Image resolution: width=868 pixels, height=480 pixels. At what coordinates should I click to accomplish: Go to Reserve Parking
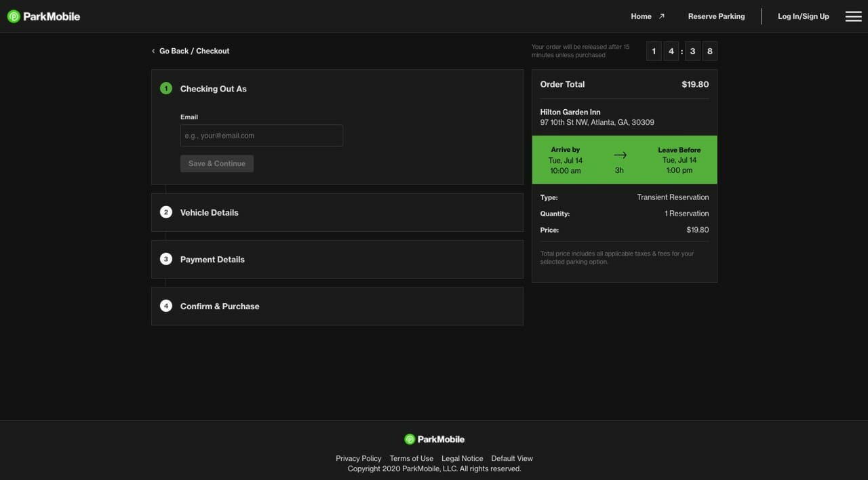716,16
